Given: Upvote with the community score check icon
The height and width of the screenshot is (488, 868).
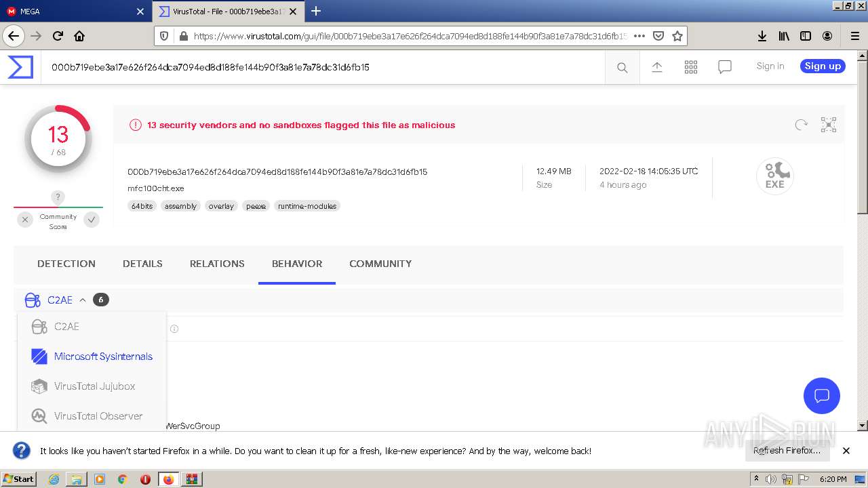Looking at the screenshot, I should [92, 220].
